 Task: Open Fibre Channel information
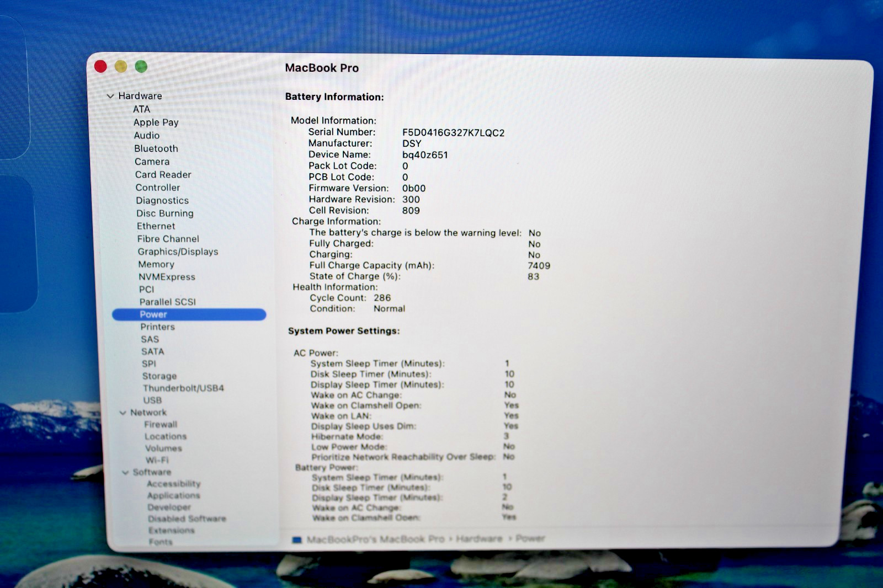tap(168, 239)
